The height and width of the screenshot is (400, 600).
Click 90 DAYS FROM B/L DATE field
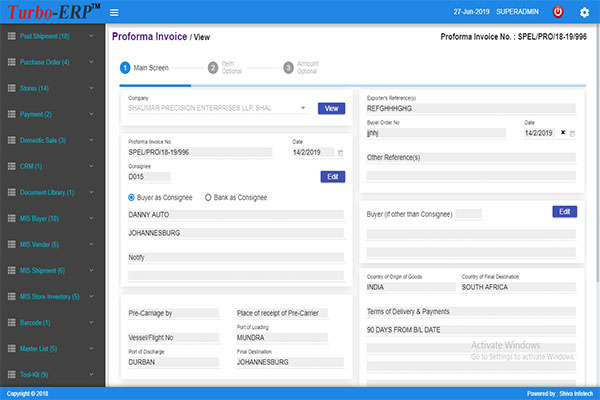coord(471,330)
